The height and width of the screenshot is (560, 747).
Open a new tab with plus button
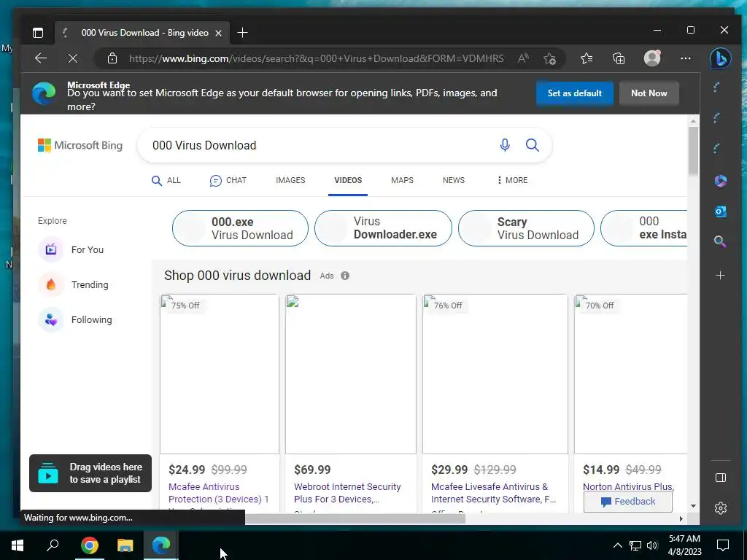[x=242, y=32]
